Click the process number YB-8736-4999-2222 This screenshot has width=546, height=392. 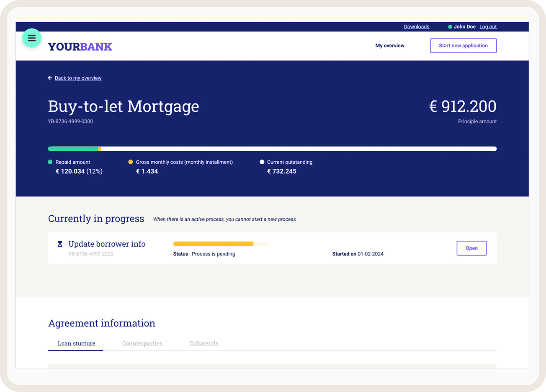pyautogui.click(x=91, y=254)
